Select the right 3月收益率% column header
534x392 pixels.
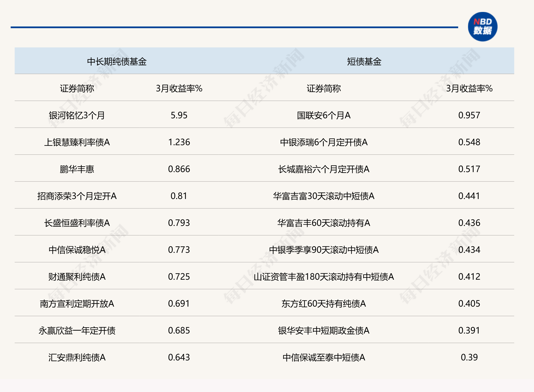(469, 88)
